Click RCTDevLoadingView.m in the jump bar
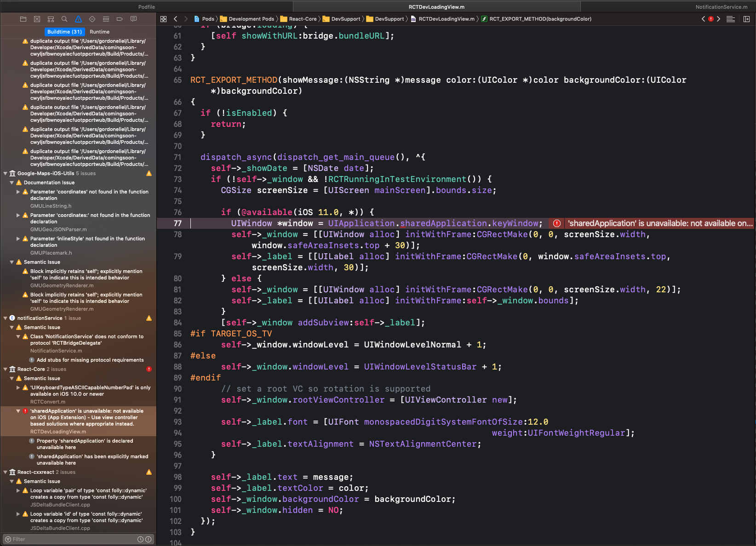The width and height of the screenshot is (756, 546). (442, 19)
